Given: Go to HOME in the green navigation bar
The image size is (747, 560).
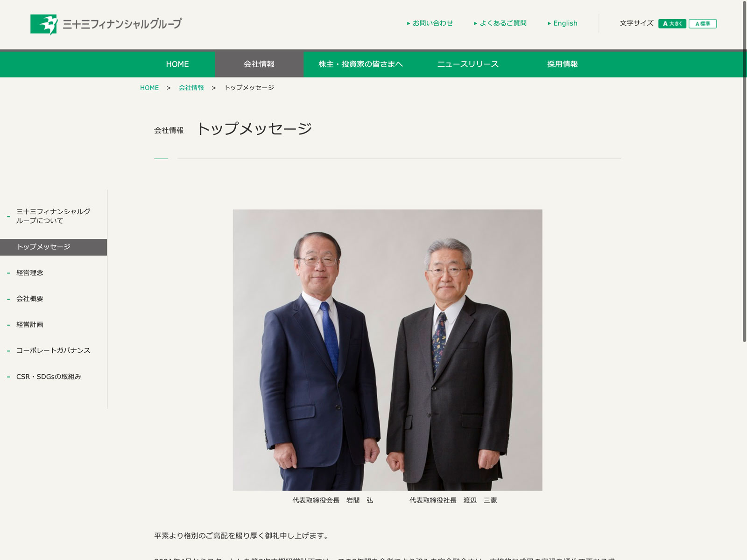Looking at the screenshot, I should click(x=177, y=64).
